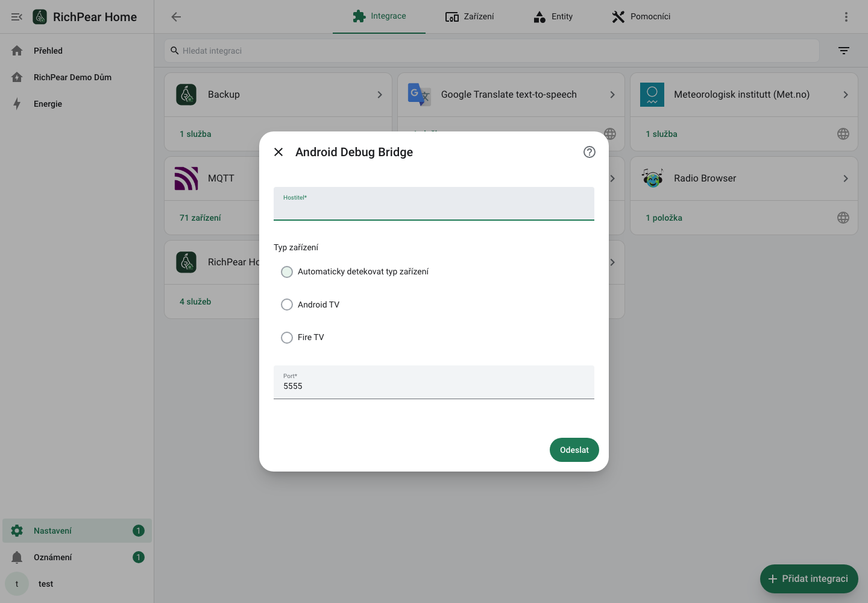Click the RichPear integration card icon
868x603 pixels.
point(186,262)
